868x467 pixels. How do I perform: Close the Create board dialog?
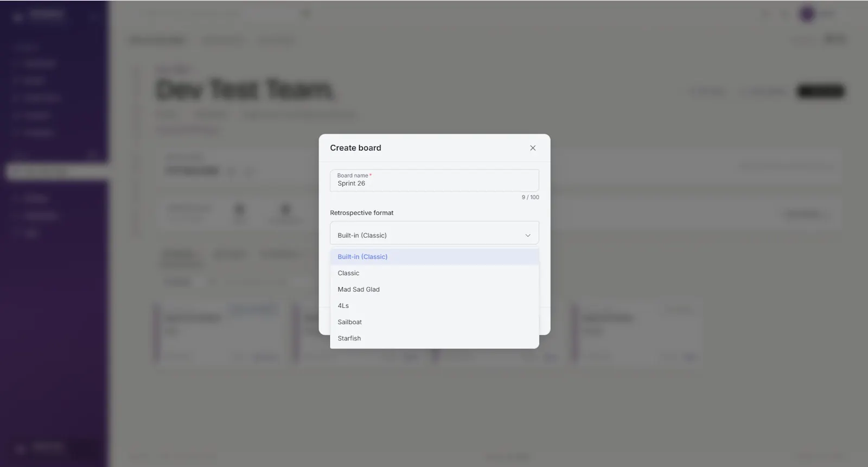[x=533, y=148]
